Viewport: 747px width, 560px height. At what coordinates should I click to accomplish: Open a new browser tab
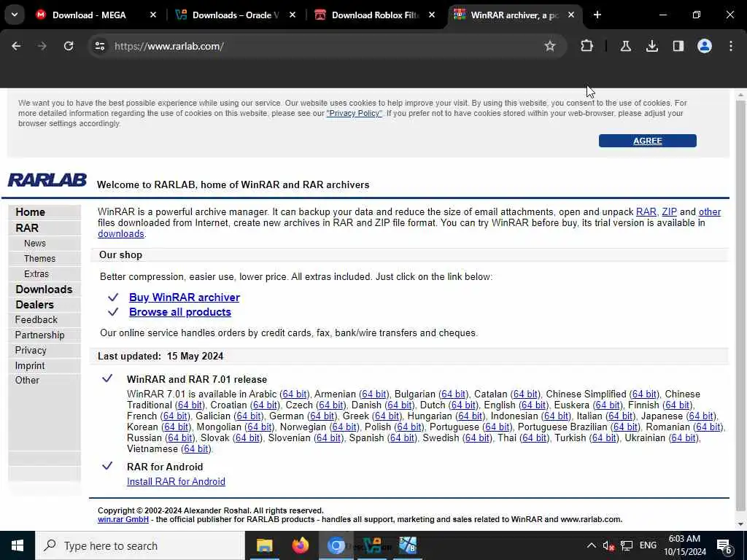(597, 15)
